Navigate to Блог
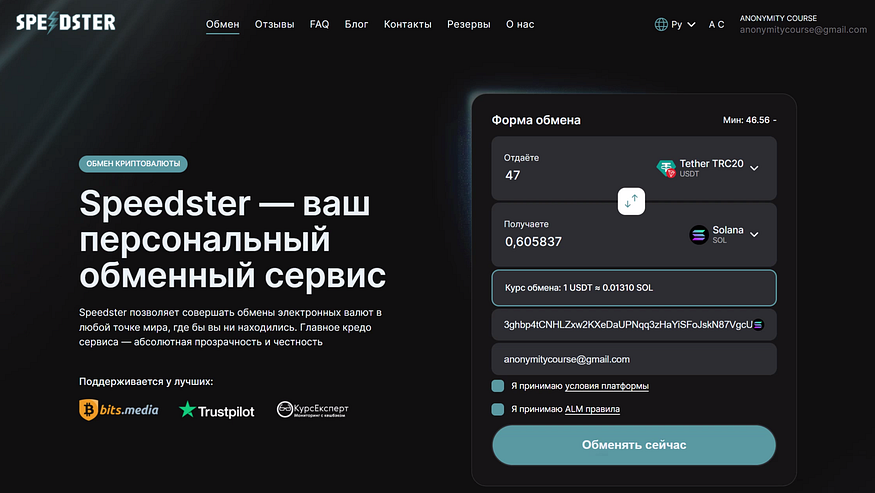 356,24
